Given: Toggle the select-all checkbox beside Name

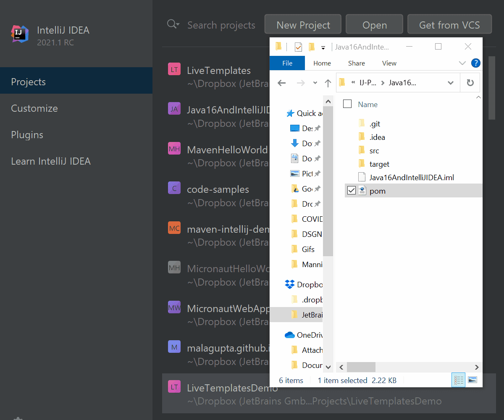Looking at the screenshot, I should pos(347,104).
